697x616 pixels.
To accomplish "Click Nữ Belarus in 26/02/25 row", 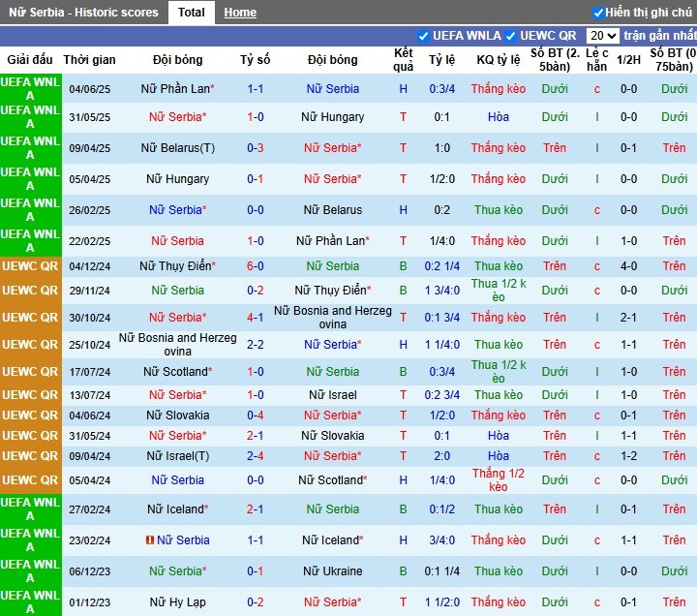I will pos(332,210).
